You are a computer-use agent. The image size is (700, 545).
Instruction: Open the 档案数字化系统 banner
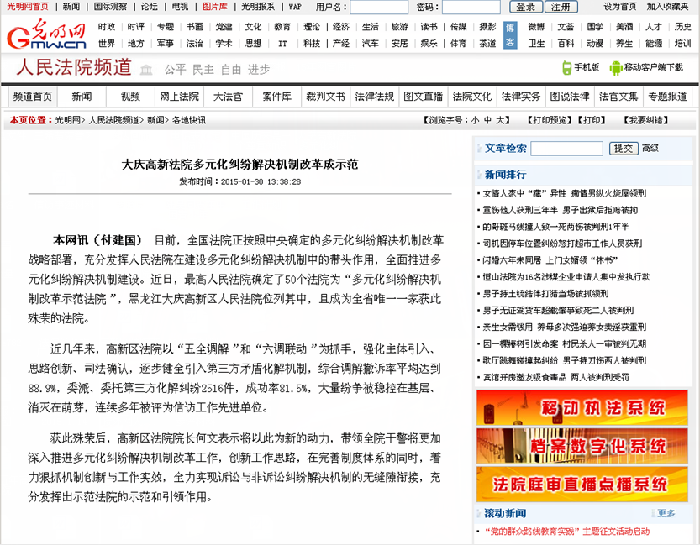tap(582, 446)
